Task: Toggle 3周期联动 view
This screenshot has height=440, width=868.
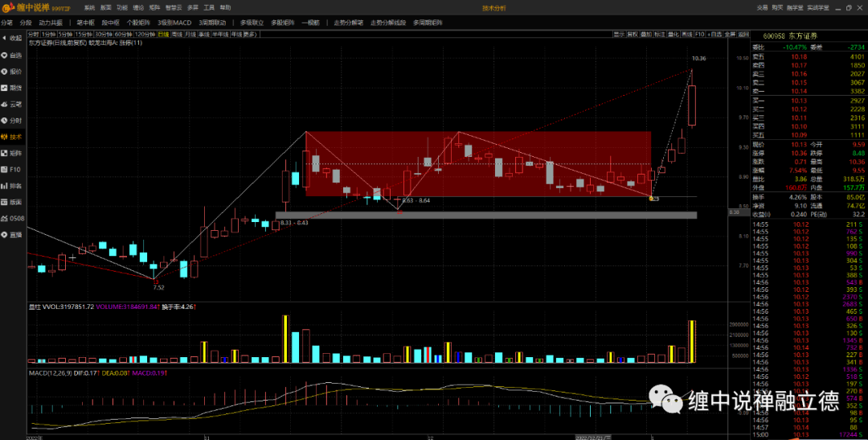Action: [x=212, y=23]
